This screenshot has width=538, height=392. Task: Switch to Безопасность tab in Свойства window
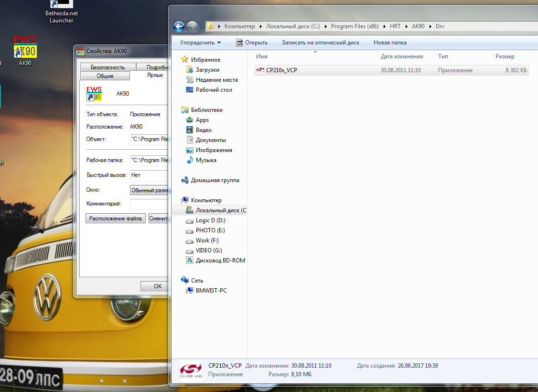click(108, 67)
